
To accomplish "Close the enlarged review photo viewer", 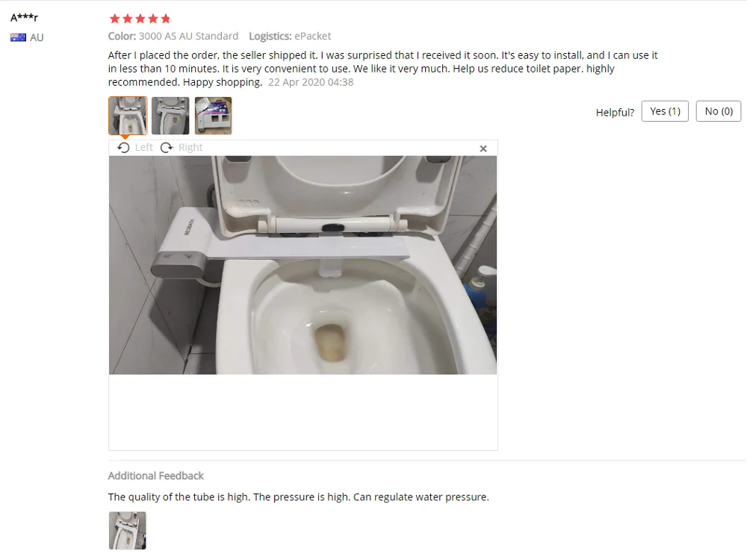I will [483, 149].
